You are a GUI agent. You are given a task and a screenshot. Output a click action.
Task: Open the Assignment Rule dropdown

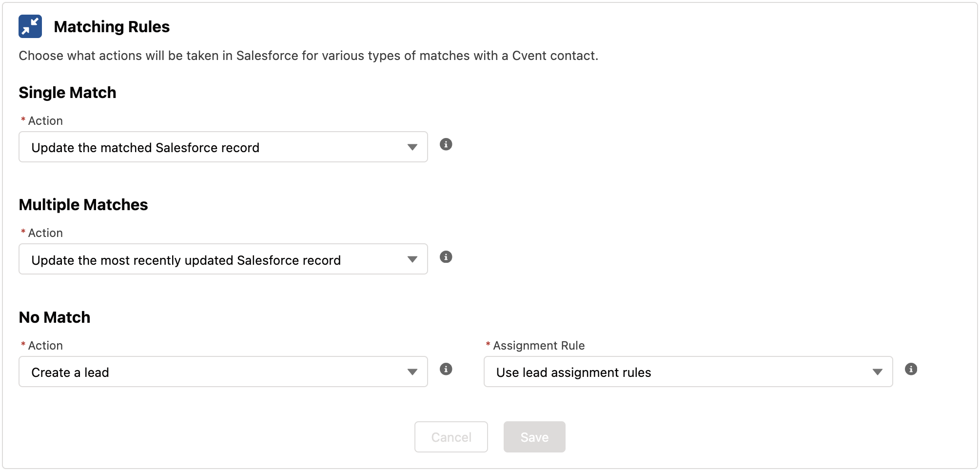pos(687,372)
